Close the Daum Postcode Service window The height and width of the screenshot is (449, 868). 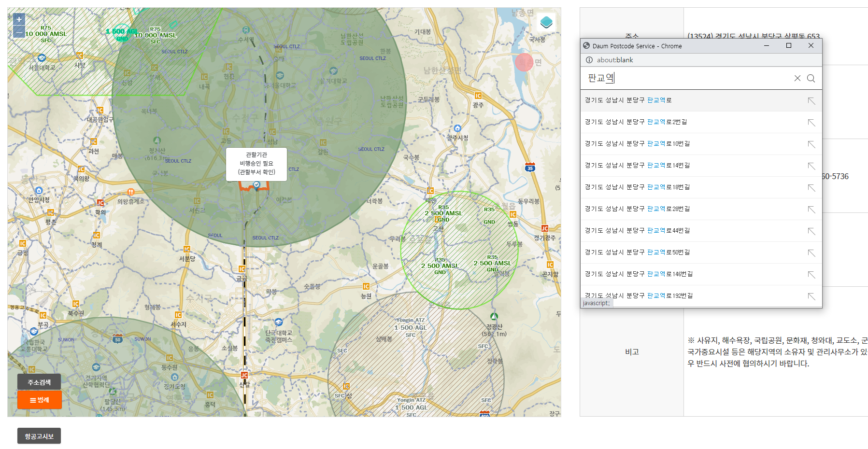811,45
